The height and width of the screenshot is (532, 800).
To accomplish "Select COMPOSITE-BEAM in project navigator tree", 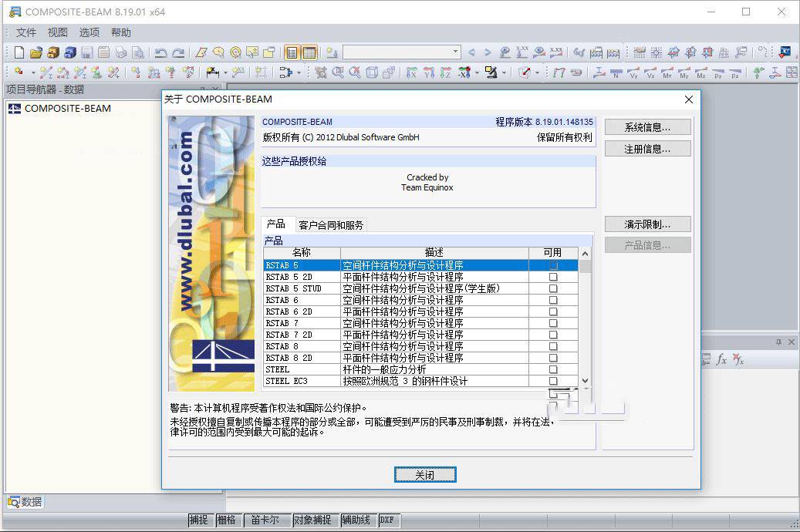I will (67, 109).
